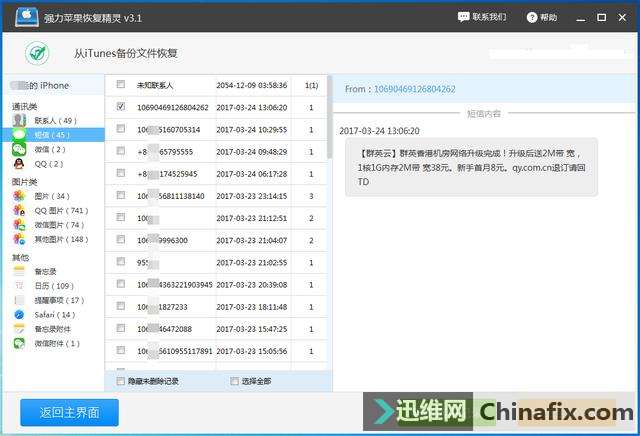This screenshot has height=436, width=640.
Task: Select the message row dated 2017-03-23 23:14:15
Action: (220, 196)
